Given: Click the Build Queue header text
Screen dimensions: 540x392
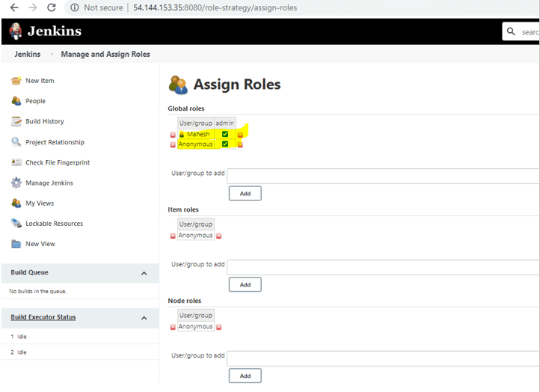Looking at the screenshot, I should [x=29, y=272].
